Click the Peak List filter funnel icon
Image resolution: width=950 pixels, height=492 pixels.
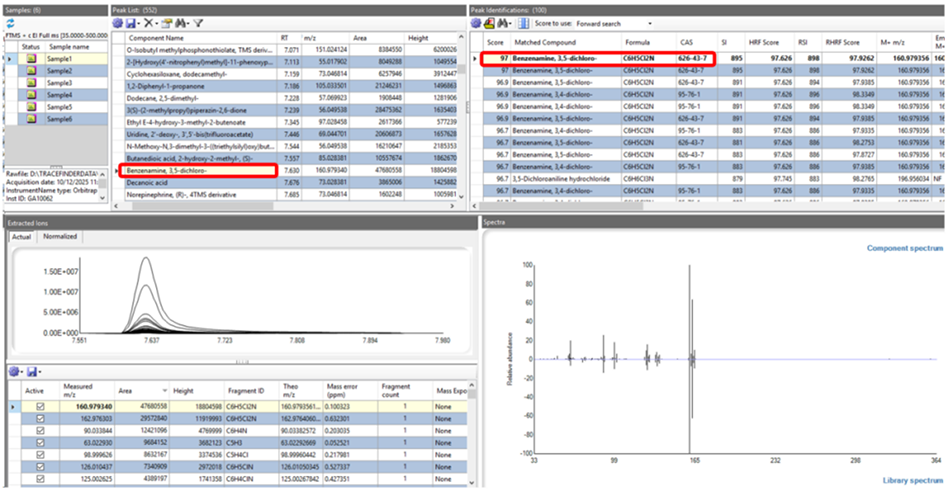click(198, 23)
